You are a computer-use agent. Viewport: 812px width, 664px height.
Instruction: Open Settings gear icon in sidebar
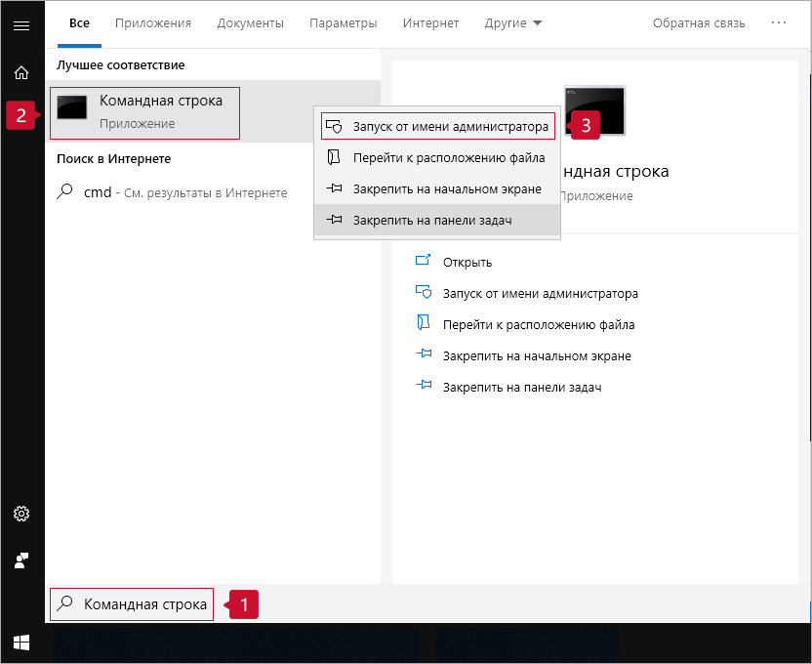20,514
